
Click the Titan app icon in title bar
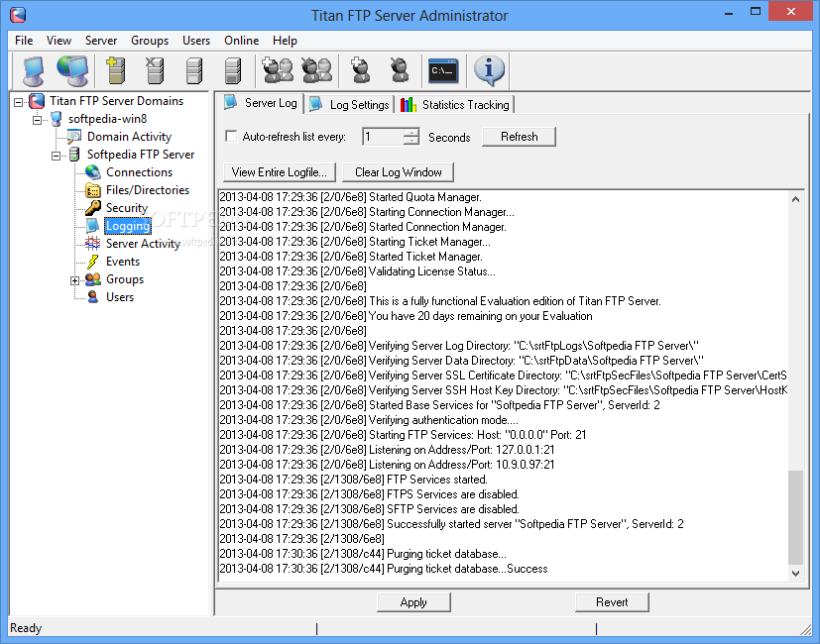tap(18, 15)
